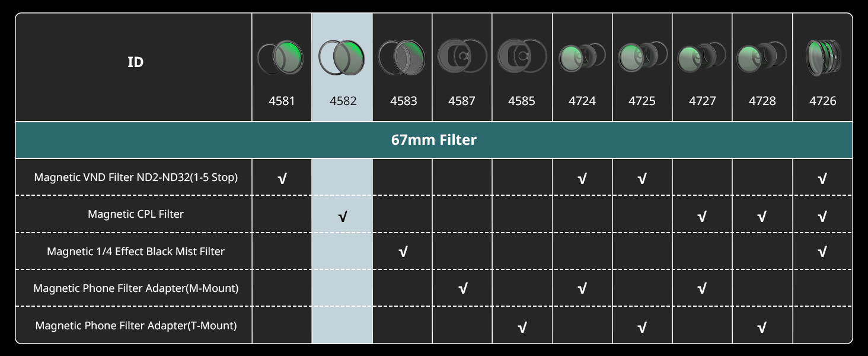Select the 4585 adapter product icon
The height and width of the screenshot is (356, 868).
click(x=522, y=58)
